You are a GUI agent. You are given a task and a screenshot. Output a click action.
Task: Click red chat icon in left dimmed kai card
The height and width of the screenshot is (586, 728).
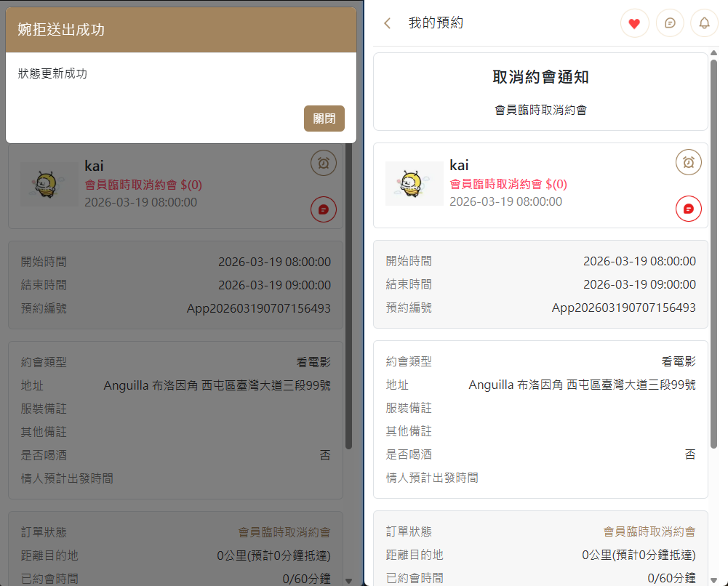tap(324, 209)
